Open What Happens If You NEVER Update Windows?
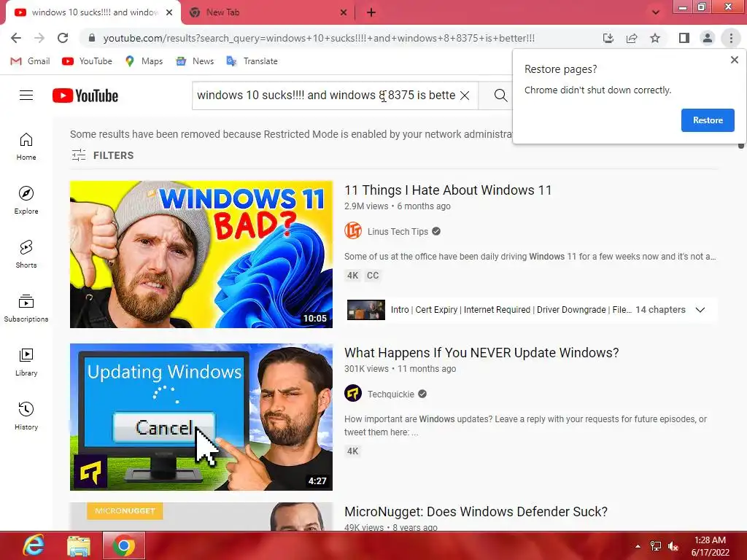This screenshot has width=747, height=560. [481, 352]
